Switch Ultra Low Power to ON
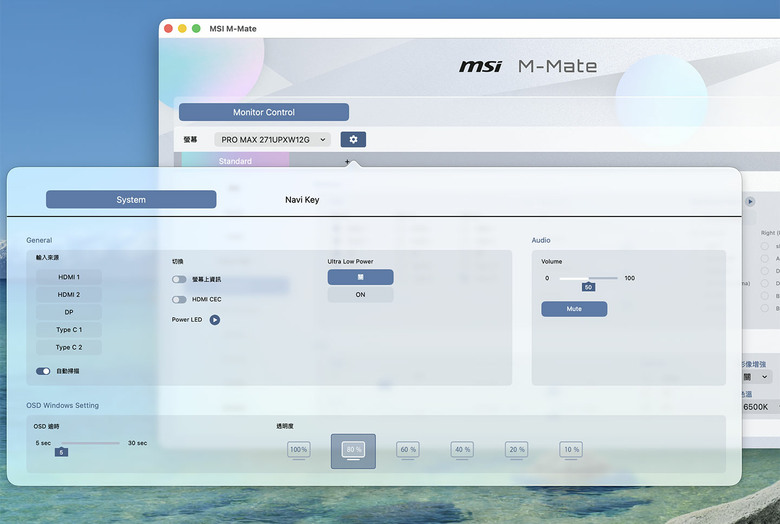Viewport: 780px width, 524px height. point(360,295)
